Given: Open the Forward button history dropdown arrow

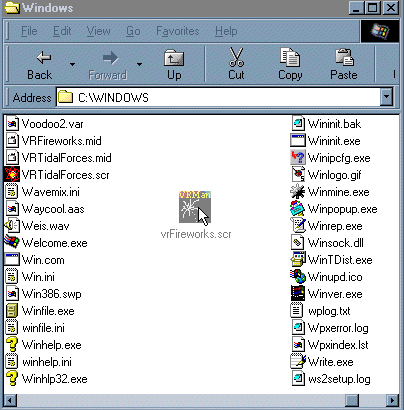Looking at the screenshot, I should 139,64.
